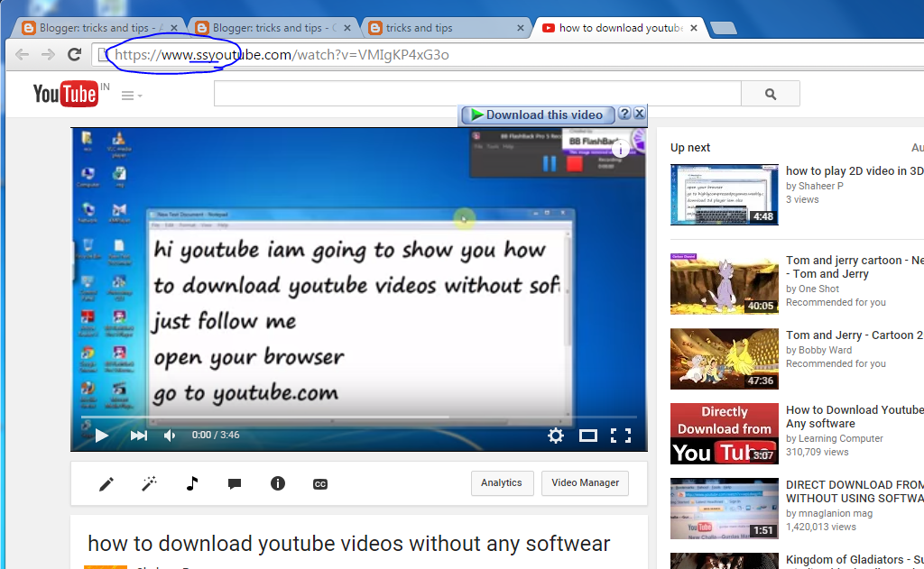Open Analytics for this video

pyautogui.click(x=502, y=482)
